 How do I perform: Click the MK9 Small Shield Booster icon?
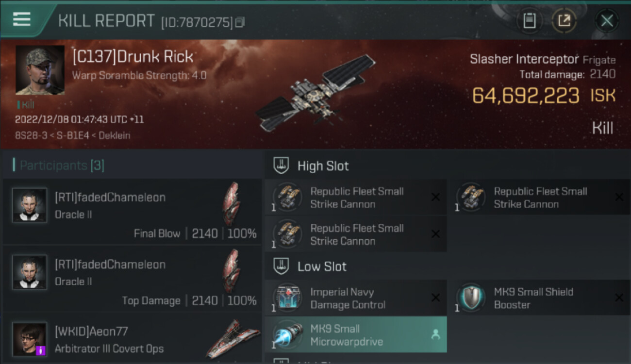tap(471, 298)
